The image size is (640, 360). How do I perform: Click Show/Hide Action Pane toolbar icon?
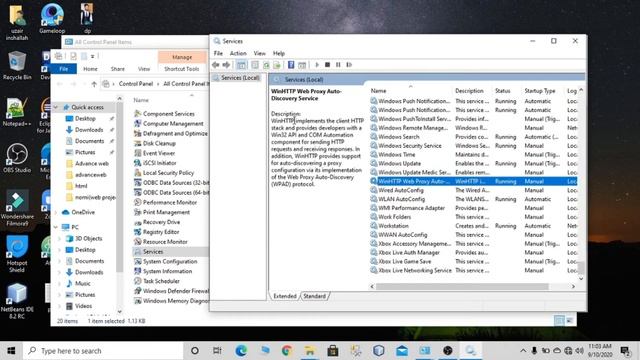pos(302,65)
